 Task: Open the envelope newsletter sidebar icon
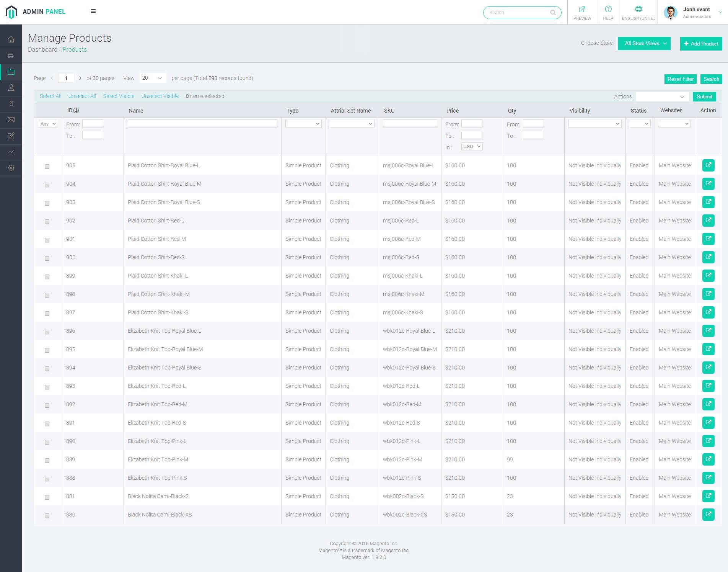pyautogui.click(x=11, y=120)
